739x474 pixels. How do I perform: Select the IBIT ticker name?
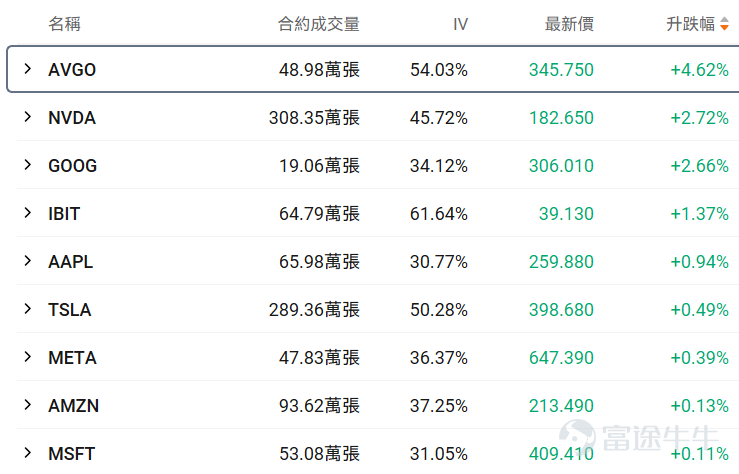tap(64, 214)
